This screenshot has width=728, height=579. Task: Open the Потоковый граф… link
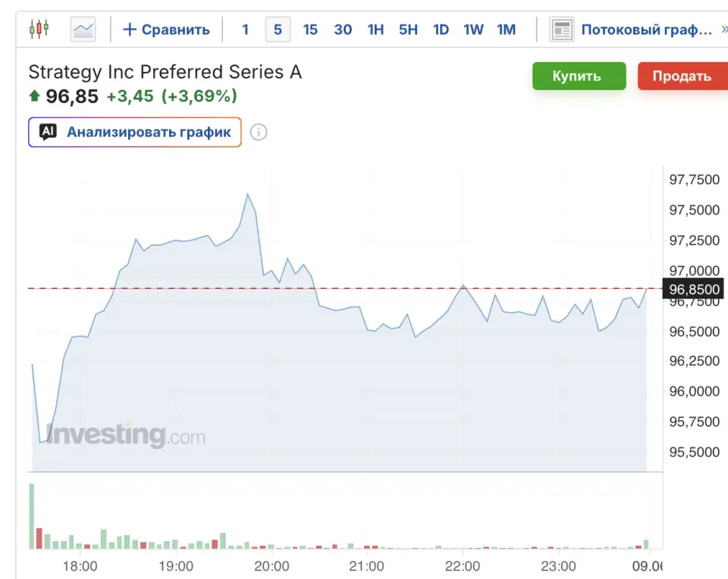pos(646,30)
